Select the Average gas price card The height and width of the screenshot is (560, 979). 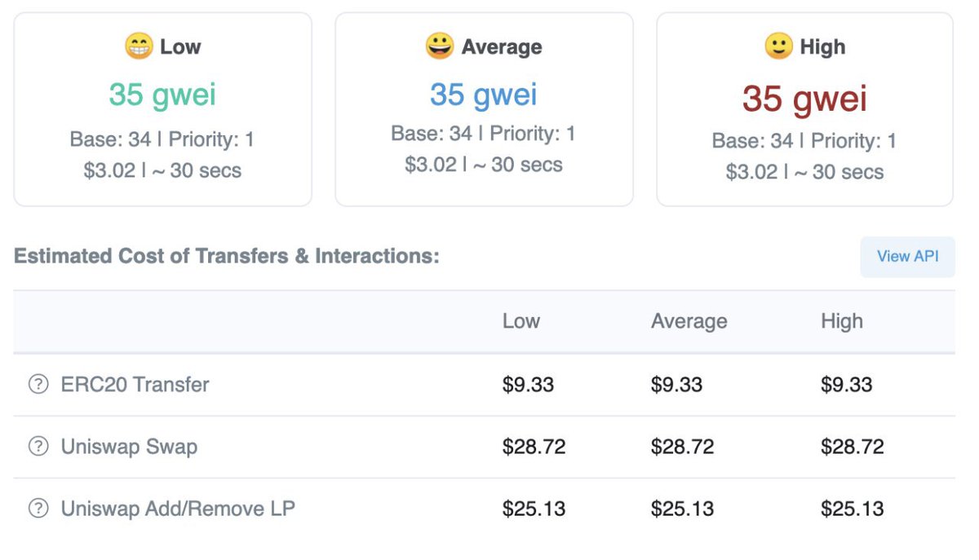484,108
